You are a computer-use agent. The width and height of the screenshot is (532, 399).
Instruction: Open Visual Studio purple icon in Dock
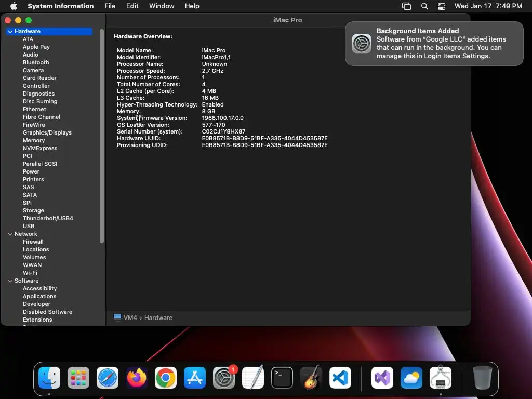click(x=382, y=378)
